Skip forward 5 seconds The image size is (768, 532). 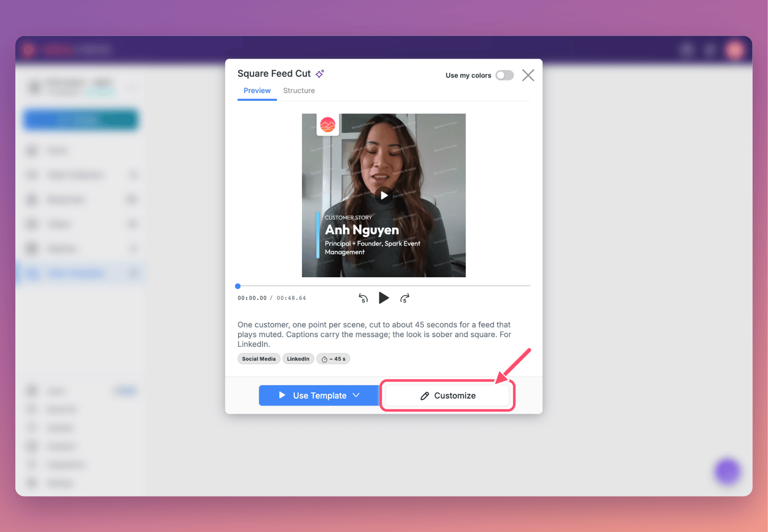(405, 298)
